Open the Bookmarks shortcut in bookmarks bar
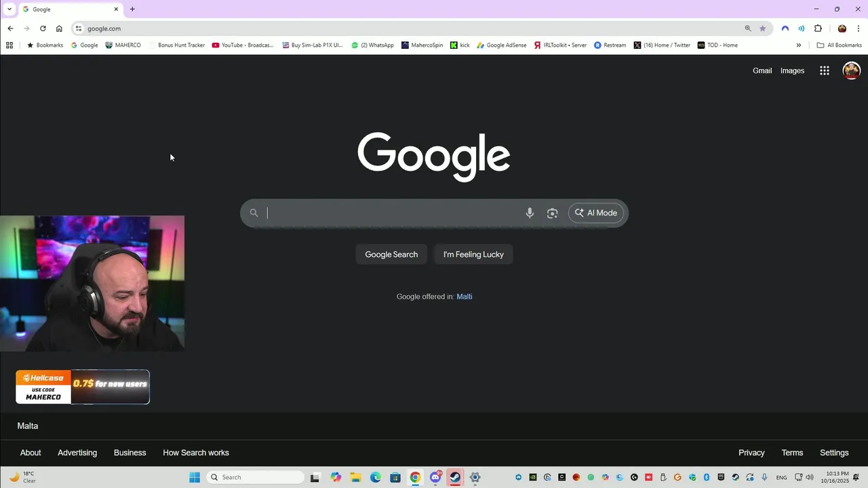The width and height of the screenshot is (868, 488). [x=45, y=45]
